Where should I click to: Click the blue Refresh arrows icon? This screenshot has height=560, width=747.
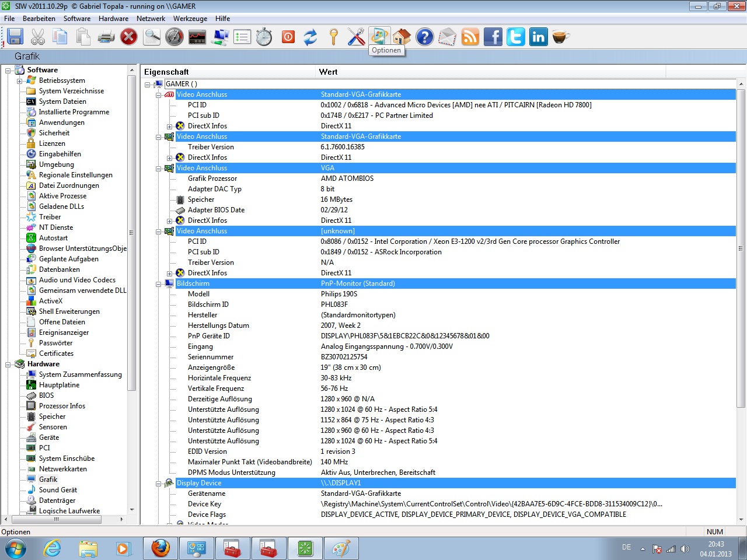(310, 37)
